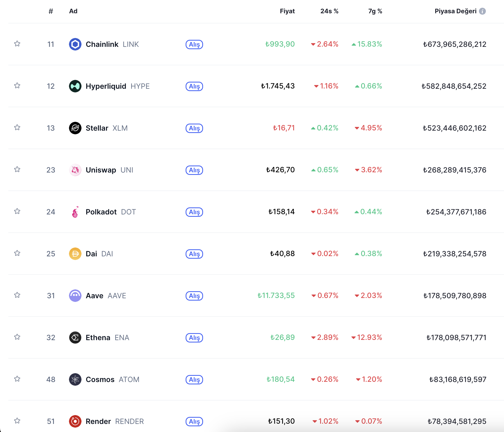Click the Hyperliquid coin logo icon
This screenshot has width=504, height=432.
tap(75, 86)
